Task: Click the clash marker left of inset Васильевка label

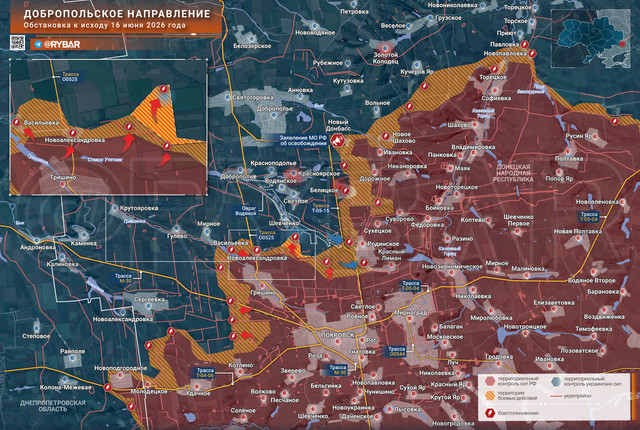Action: (16, 122)
